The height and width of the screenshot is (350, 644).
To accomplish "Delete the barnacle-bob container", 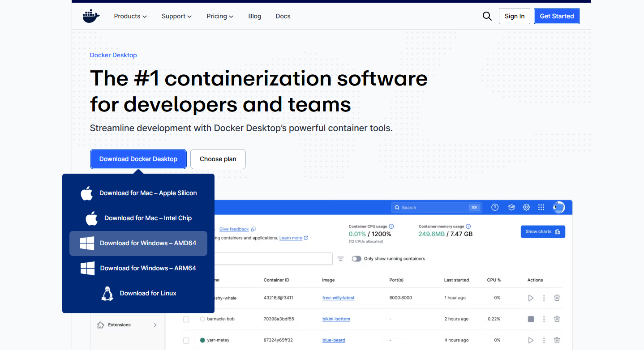I will coord(557,319).
